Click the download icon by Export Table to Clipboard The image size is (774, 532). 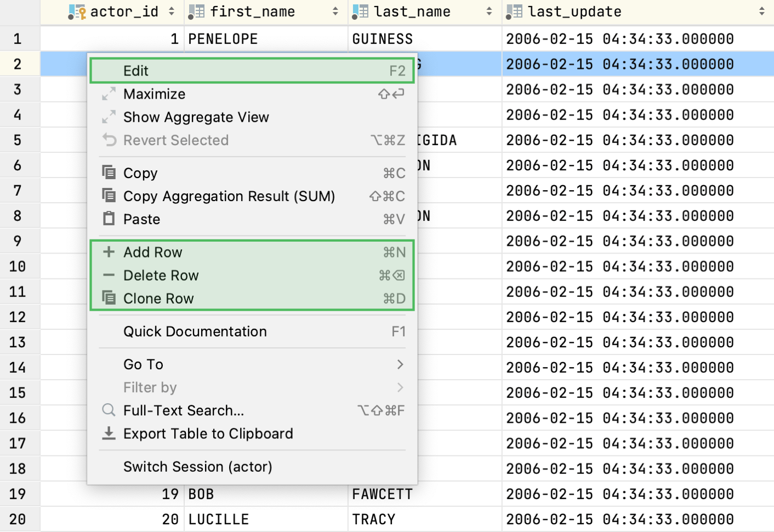pyautogui.click(x=108, y=433)
